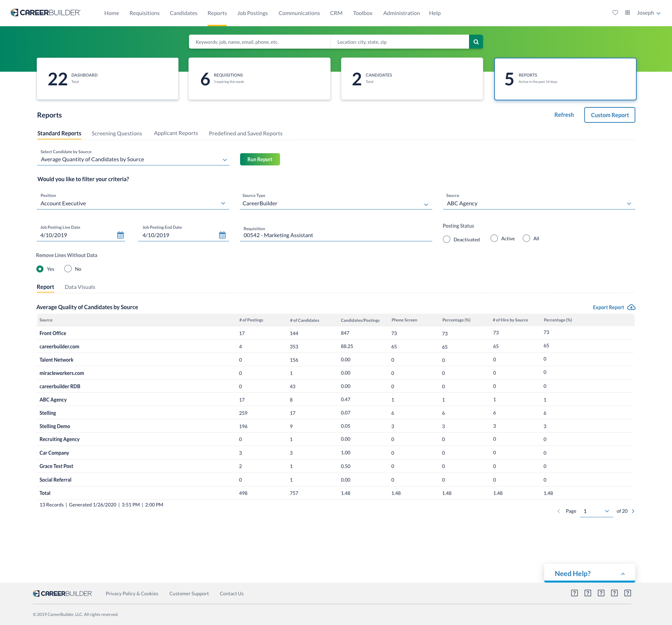672x625 pixels.
Task: Choose No for Remove Lines Without Data
Action: (68, 269)
